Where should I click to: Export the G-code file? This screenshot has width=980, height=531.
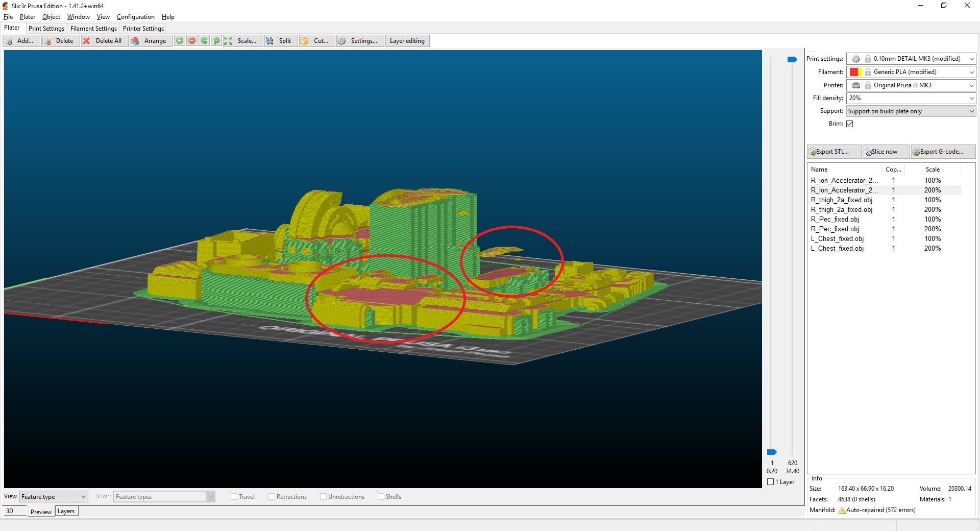pyautogui.click(x=943, y=152)
